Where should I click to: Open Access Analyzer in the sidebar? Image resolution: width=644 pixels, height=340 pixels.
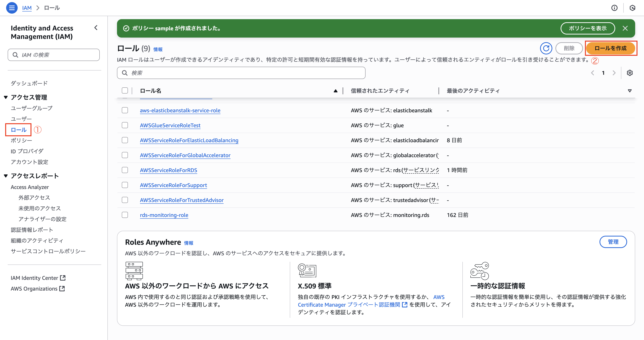click(x=30, y=187)
